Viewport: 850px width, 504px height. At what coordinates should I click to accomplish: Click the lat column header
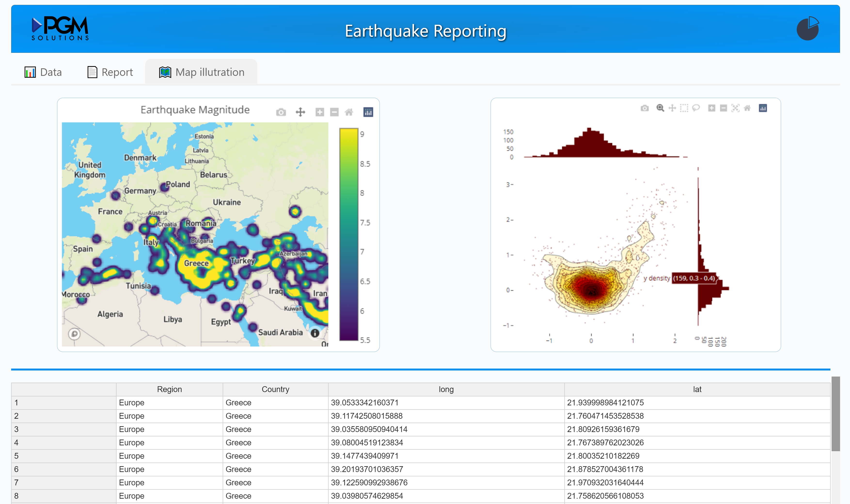point(697,389)
